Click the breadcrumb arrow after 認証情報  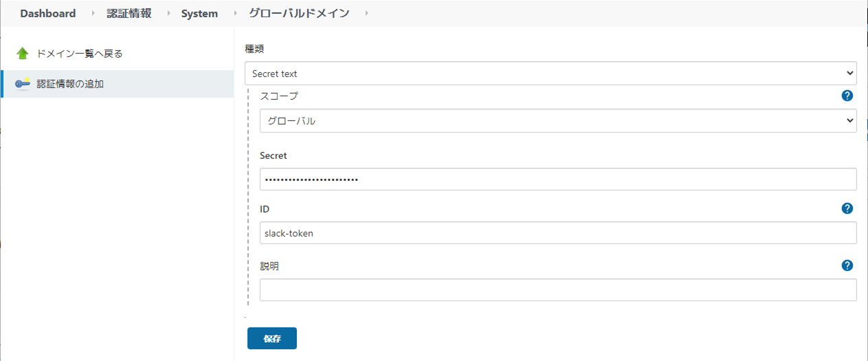pyautogui.click(x=168, y=14)
